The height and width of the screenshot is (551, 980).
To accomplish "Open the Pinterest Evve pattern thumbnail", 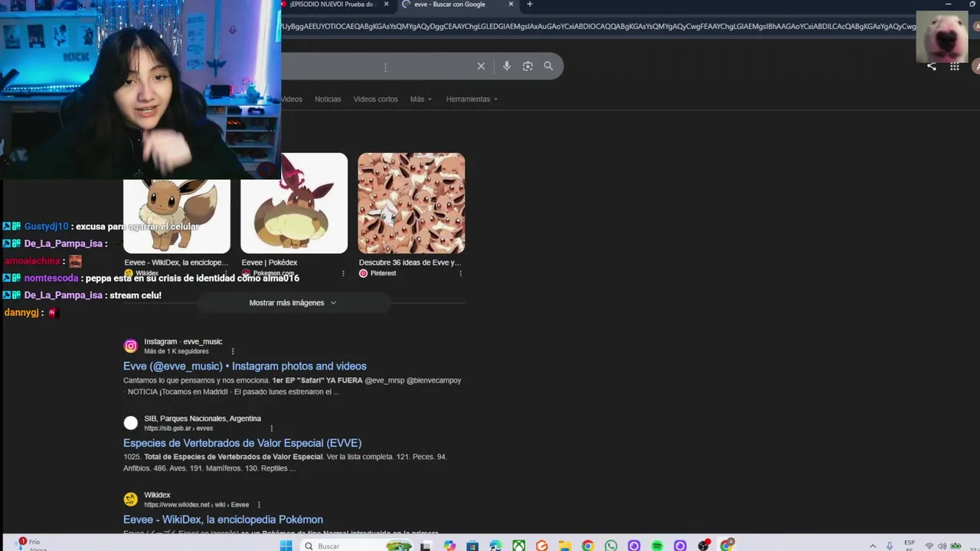I will click(x=411, y=203).
